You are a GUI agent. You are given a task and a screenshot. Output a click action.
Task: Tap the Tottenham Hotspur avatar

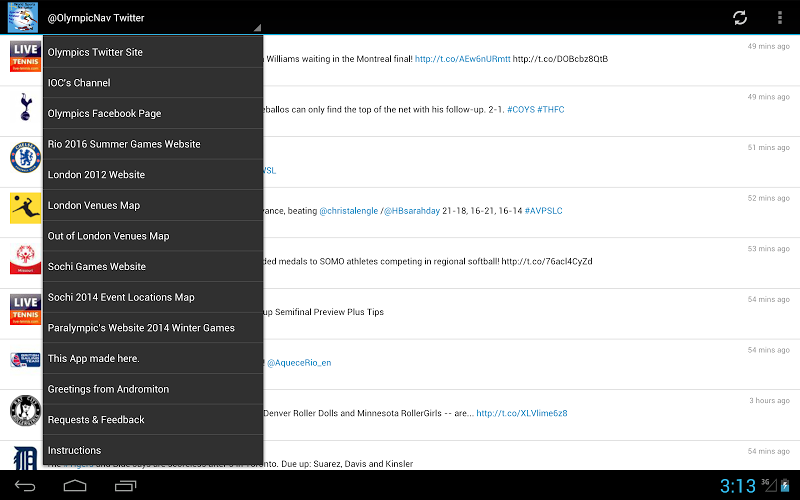click(x=24, y=107)
